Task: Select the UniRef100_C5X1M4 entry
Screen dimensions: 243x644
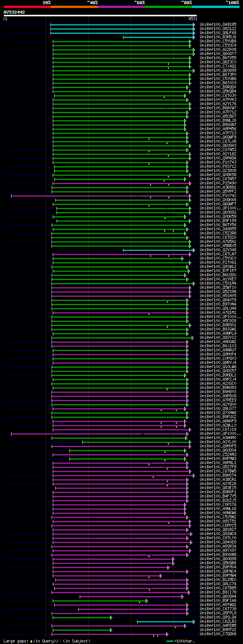Action: coord(218,283)
